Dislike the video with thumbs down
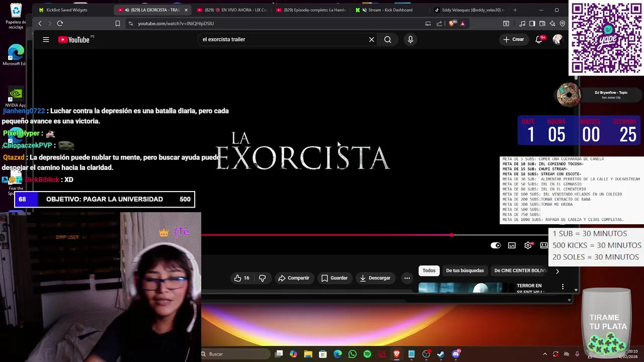Screen dimensions: 644x362 (x=262, y=278)
